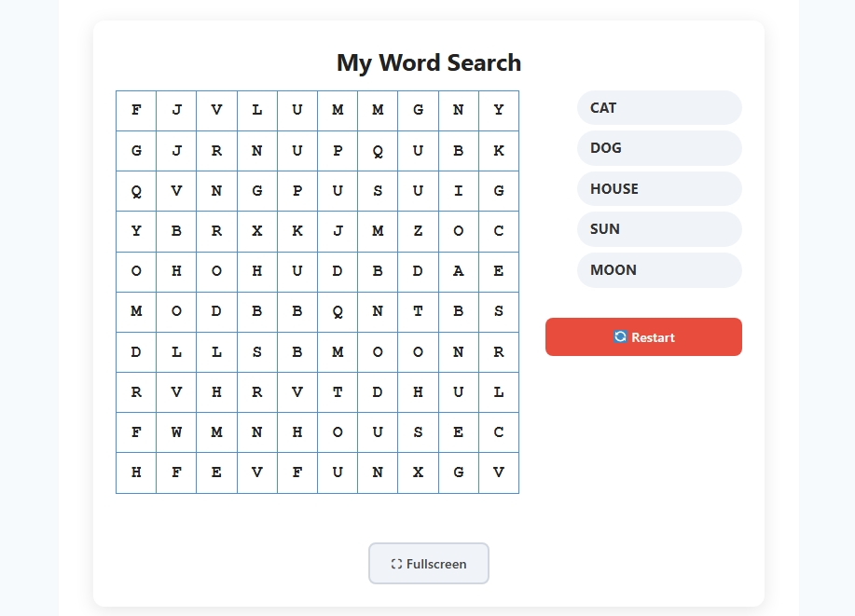Click the letter G in the top grid row
The height and width of the screenshot is (616, 855).
418,110
